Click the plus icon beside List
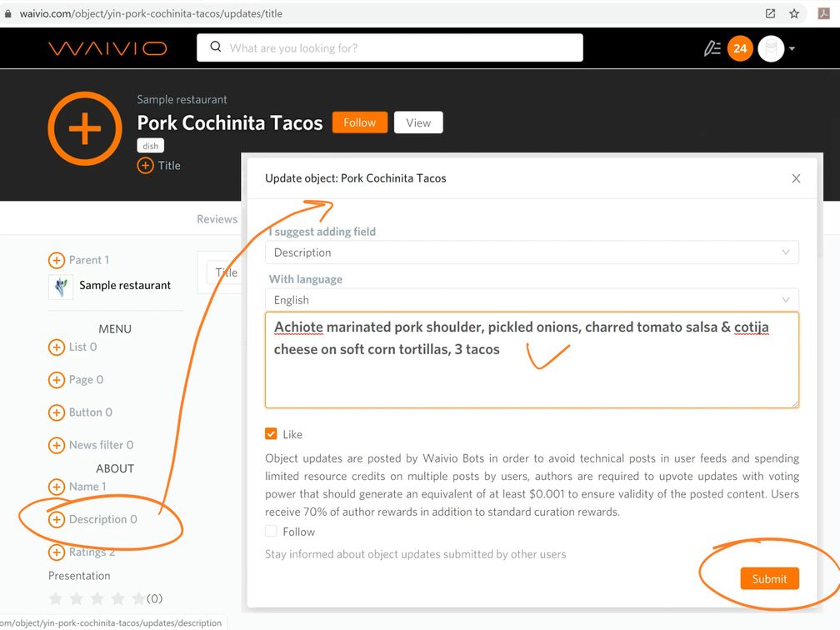 56,347
